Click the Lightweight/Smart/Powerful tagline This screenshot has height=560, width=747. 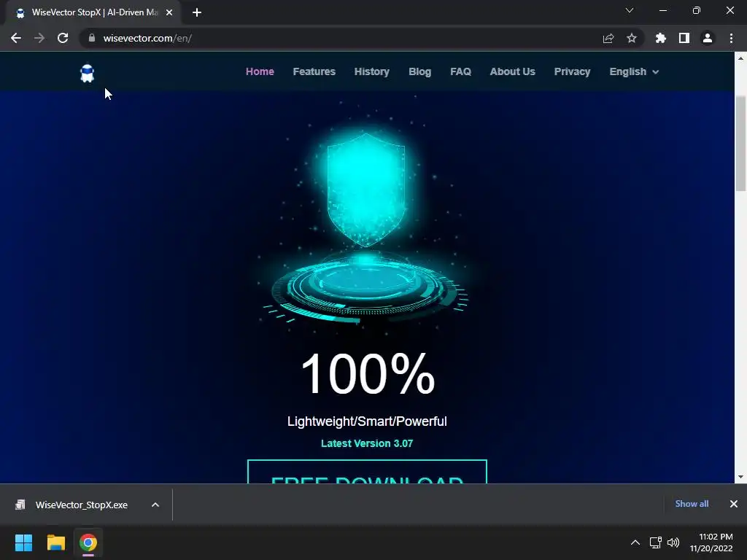(367, 421)
